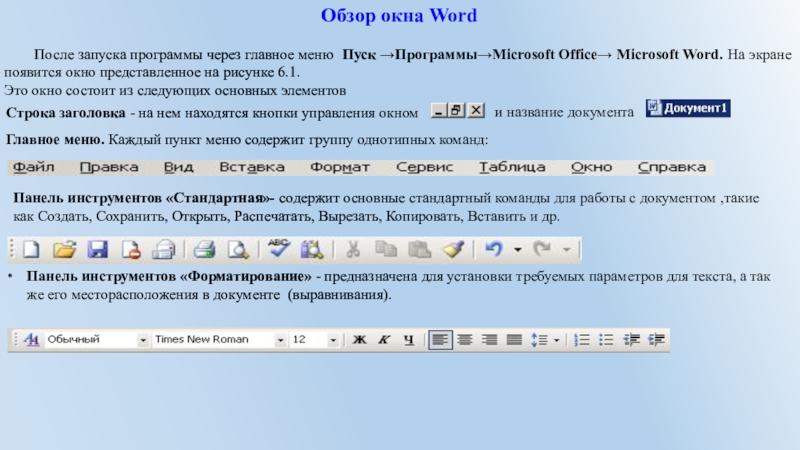The height and width of the screenshot is (450, 800).
Task: Open the Вставка menu
Action: pyautogui.click(x=252, y=167)
